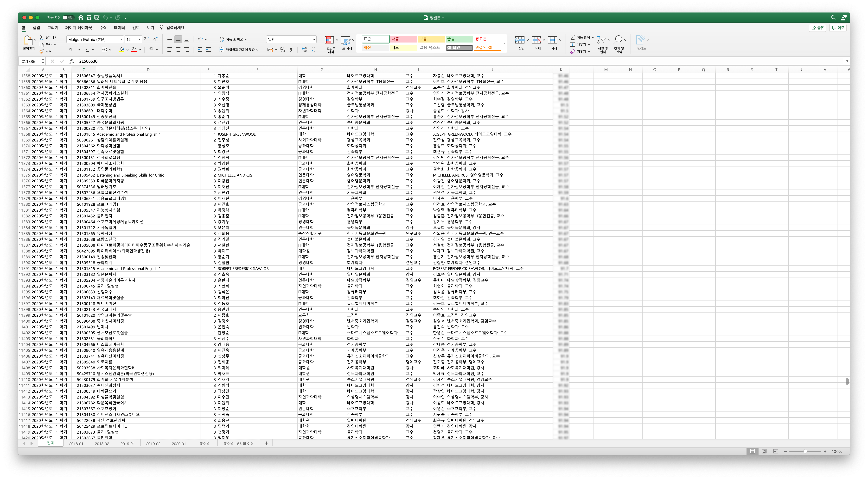Expand the merge and center (병합하고 가운데 맞춤) dropdown arrow

[257, 50]
